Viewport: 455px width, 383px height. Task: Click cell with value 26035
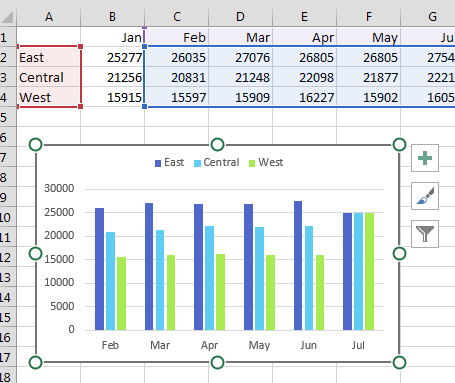coord(177,57)
